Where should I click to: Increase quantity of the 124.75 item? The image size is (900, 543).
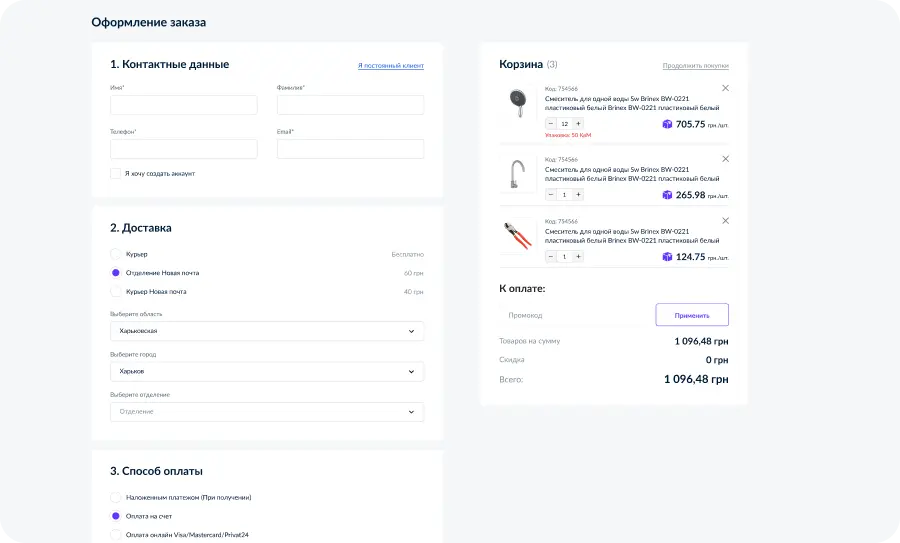(579, 257)
